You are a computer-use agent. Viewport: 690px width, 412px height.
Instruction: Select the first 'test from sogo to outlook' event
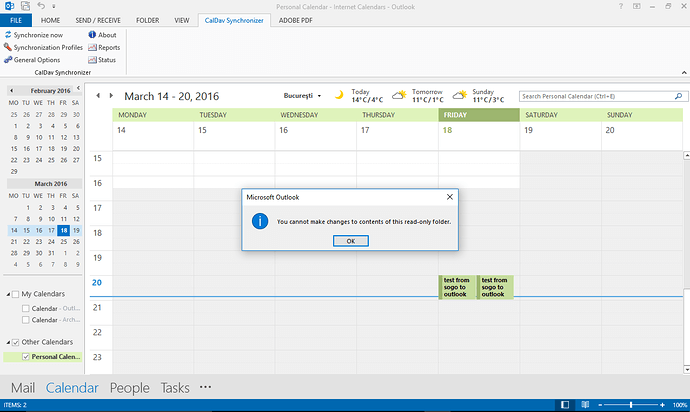[x=457, y=287]
